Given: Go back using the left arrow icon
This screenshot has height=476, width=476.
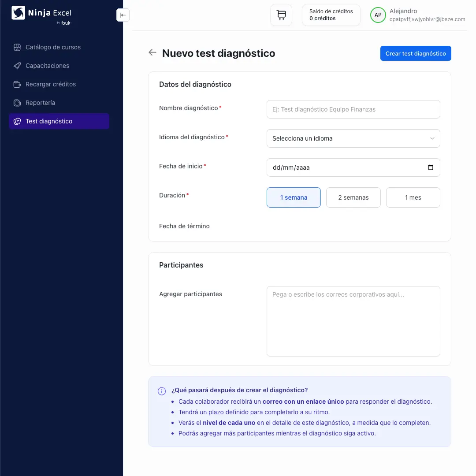Looking at the screenshot, I should pos(152,52).
